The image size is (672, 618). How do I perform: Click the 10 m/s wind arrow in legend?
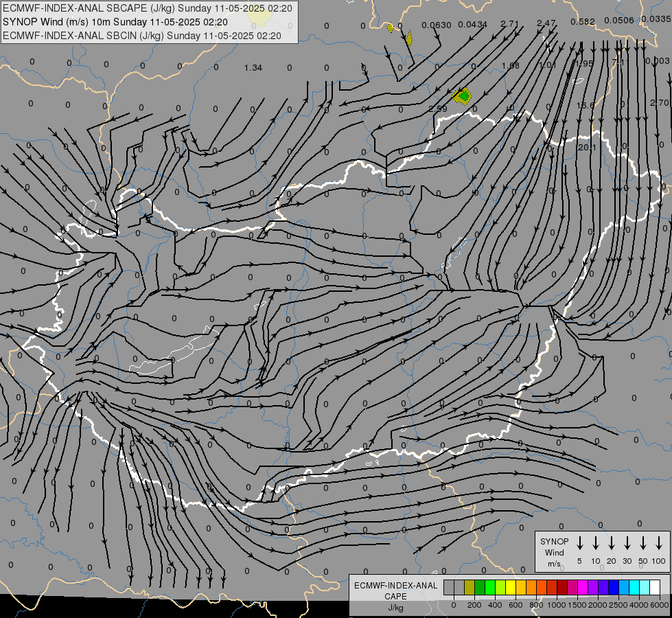(595, 543)
